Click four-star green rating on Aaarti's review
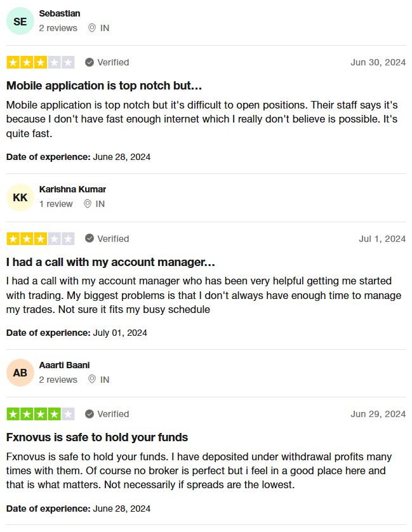This screenshot has height=532, width=412. [x=41, y=414]
